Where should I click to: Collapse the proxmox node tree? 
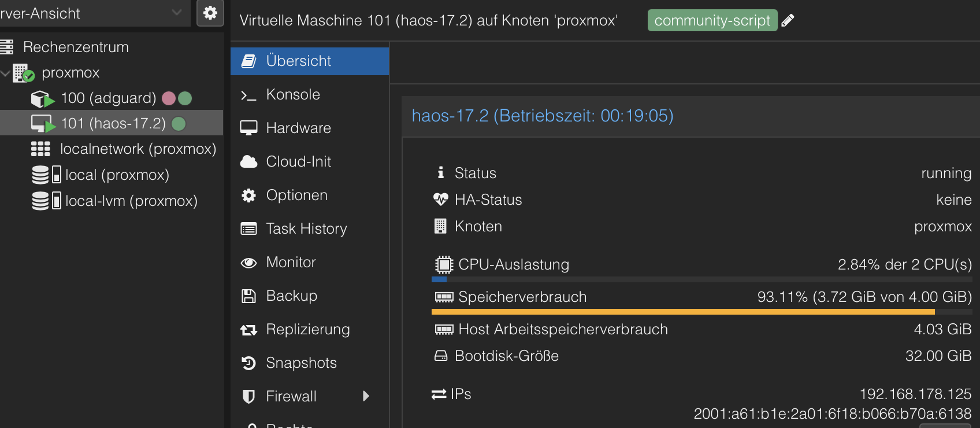[x=5, y=73]
